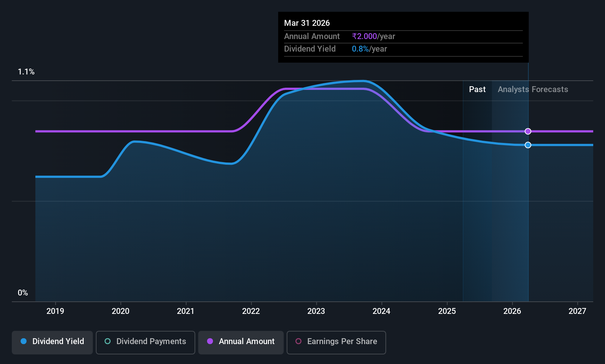Screen dimensions: 605x364
Task: Click the Analysts Forecasts label
Action: point(533,90)
